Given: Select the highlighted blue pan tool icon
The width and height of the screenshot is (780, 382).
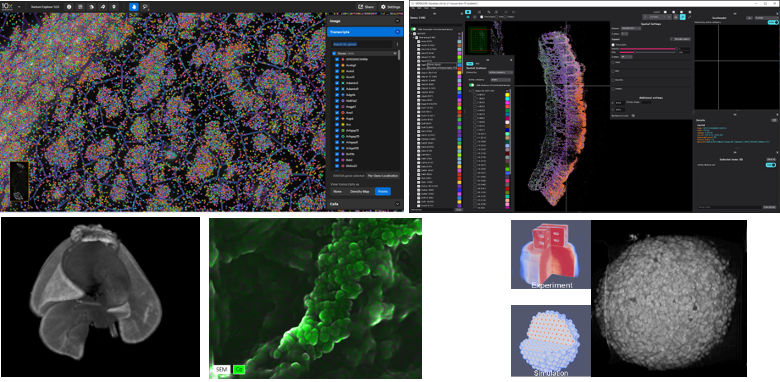Looking at the screenshot, I should 134,7.
